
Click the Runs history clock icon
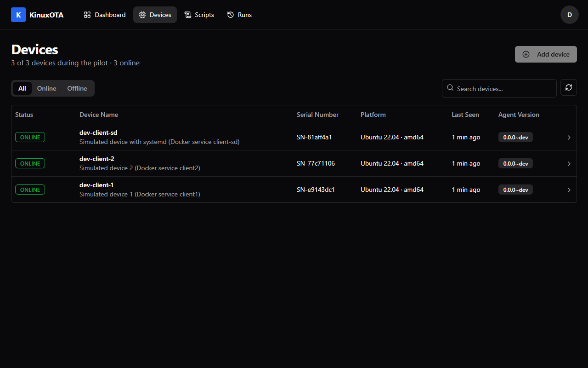click(x=231, y=15)
